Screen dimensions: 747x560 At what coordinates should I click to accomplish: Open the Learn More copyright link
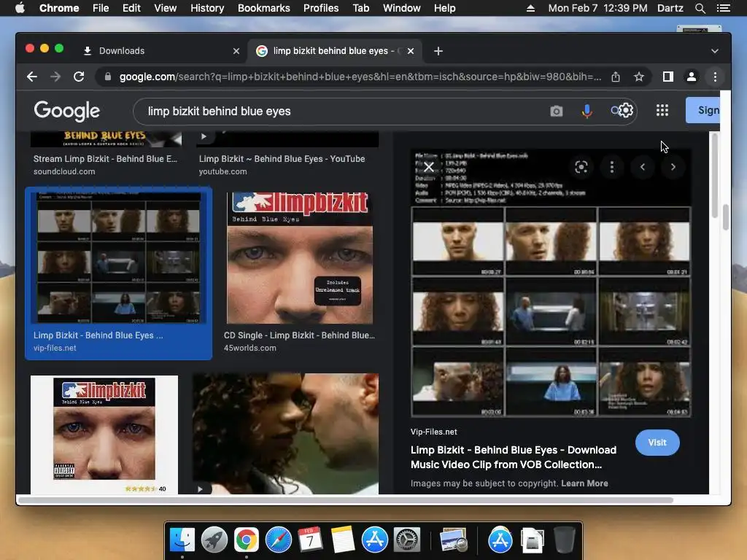coord(584,483)
